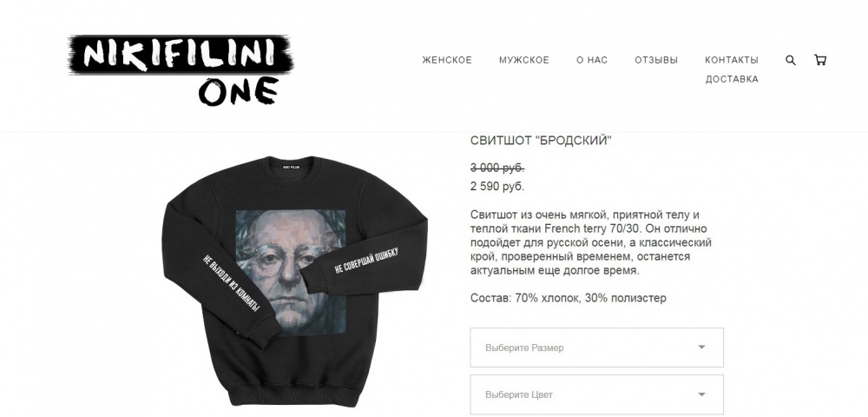Open the site search magnifier icon
The height and width of the screenshot is (417, 868).
point(791,60)
